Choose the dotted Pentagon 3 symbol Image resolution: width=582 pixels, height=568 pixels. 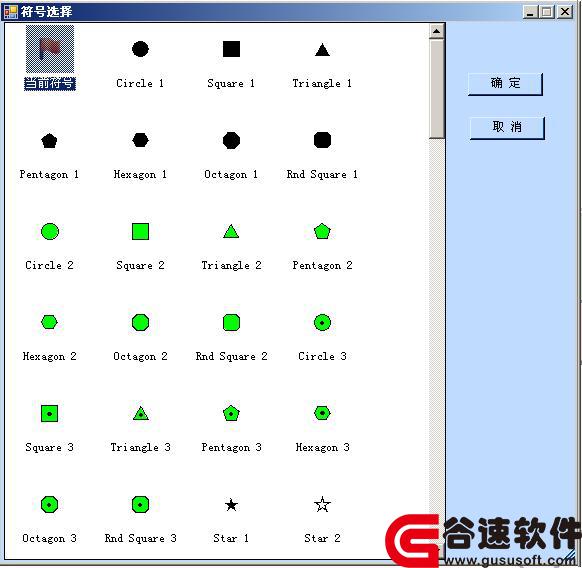coord(231,413)
